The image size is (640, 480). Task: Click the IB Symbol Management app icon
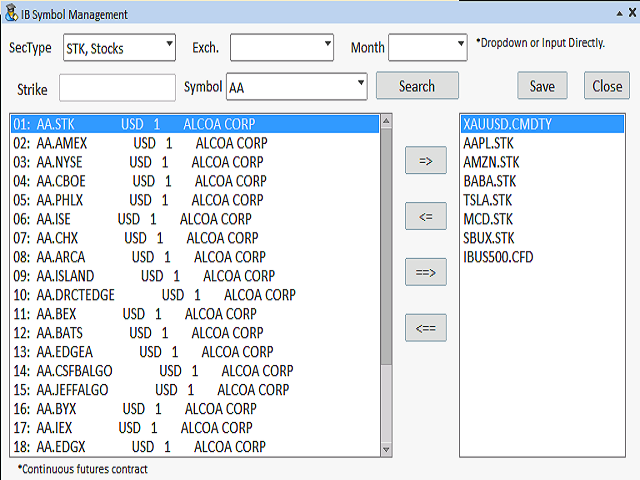click(x=11, y=13)
